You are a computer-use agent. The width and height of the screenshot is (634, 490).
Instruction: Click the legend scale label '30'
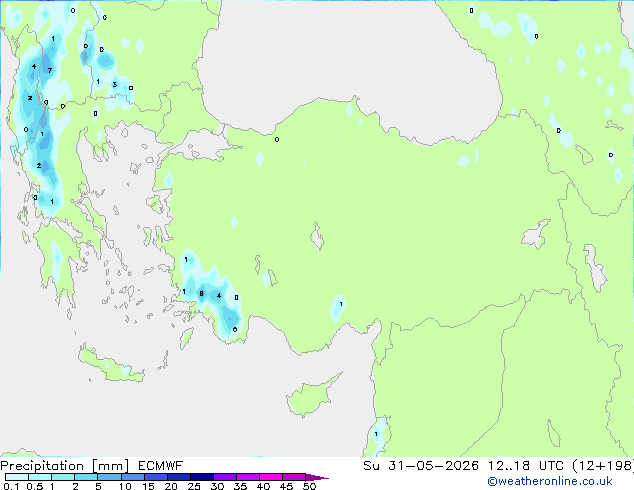217,486
